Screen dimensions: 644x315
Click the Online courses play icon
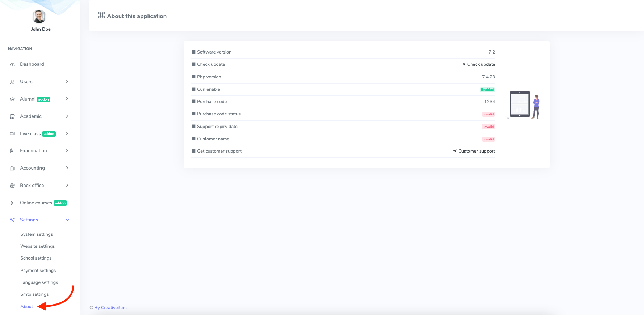point(12,203)
